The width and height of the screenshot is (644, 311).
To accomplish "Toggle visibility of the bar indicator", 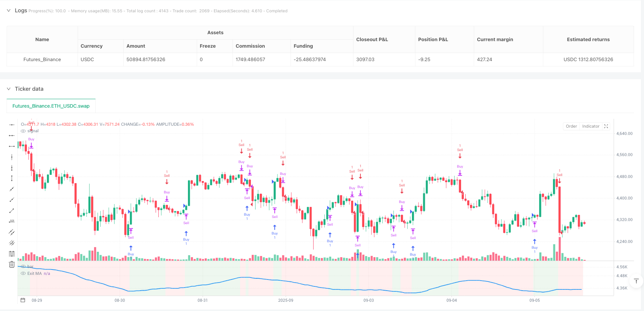I will pos(23,266).
